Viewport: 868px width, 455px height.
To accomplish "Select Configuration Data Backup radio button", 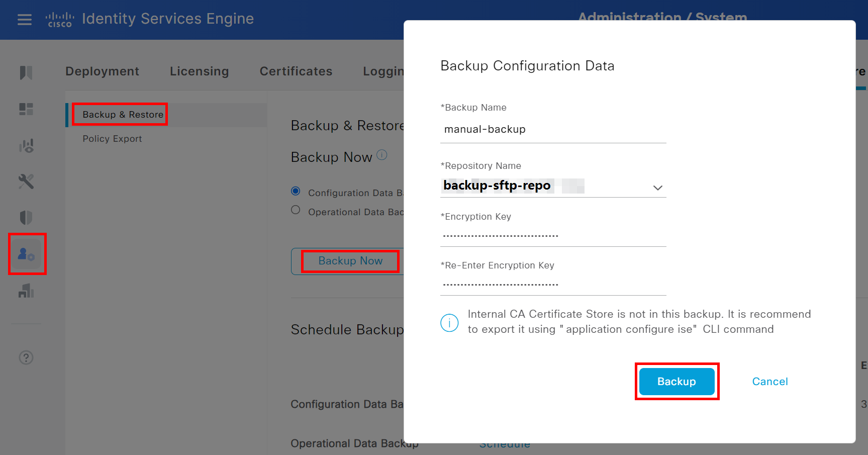I will point(296,191).
